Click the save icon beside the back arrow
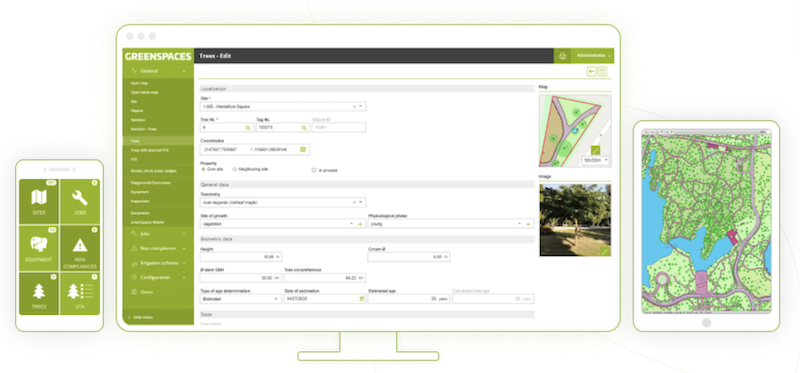This screenshot has width=800, height=373. tap(602, 71)
